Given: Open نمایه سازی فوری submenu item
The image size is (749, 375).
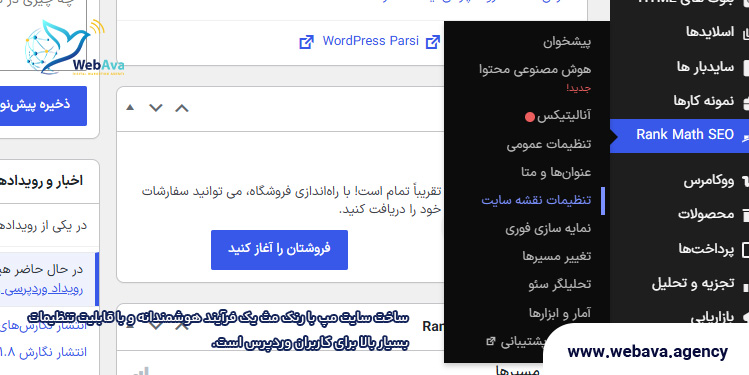Looking at the screenshot, I should coord(548,228).
